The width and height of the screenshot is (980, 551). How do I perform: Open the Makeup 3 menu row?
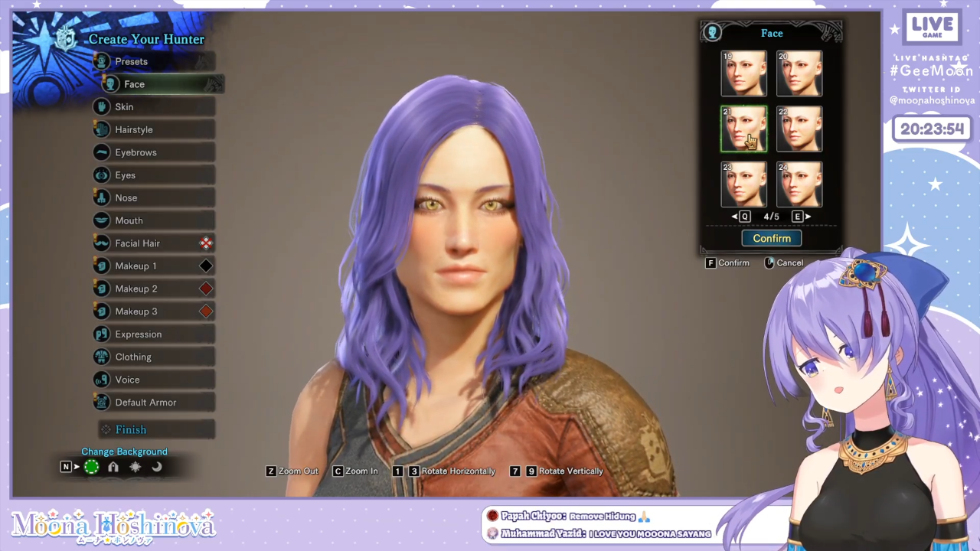tap(154, 311)
